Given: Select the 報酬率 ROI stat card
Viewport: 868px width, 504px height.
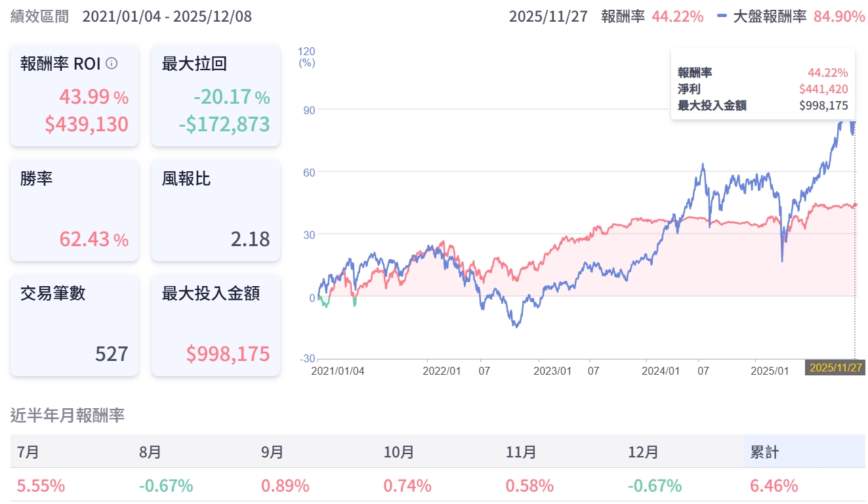Looking at the screenshot, I should (74, 96).
